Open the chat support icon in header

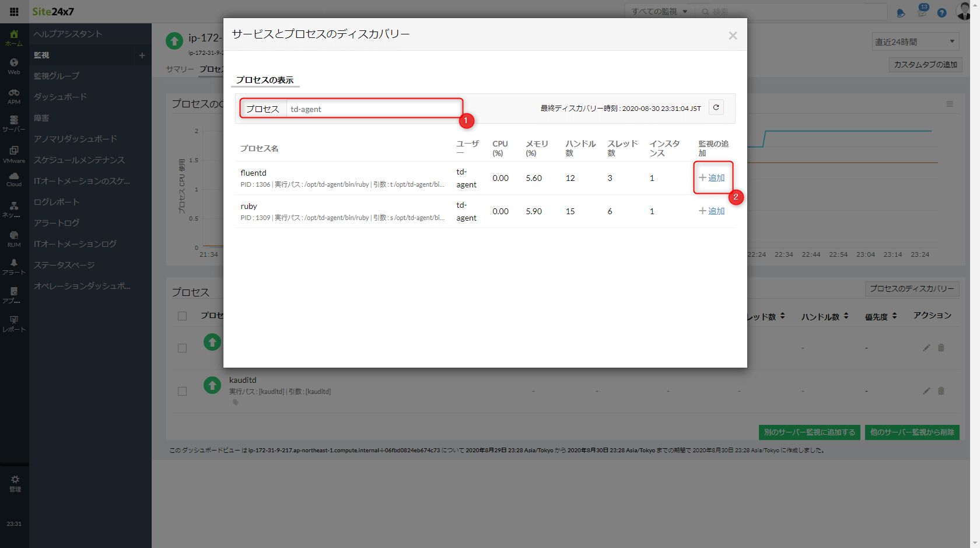(x=901, y=13)
